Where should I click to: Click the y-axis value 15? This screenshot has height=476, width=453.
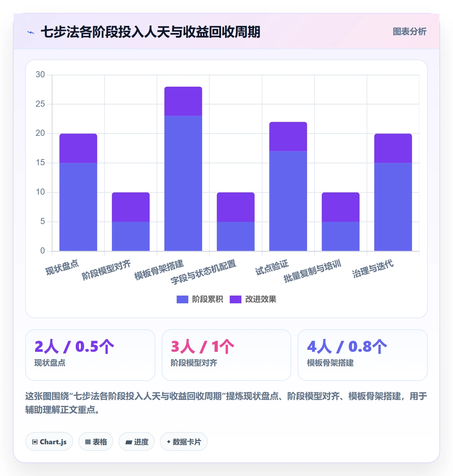(40, 163)
